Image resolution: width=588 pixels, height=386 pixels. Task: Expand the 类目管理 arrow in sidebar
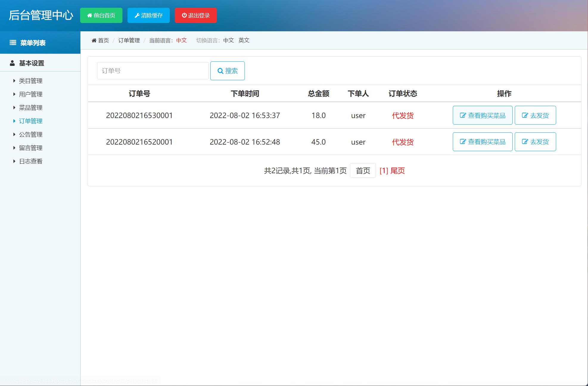14,81
